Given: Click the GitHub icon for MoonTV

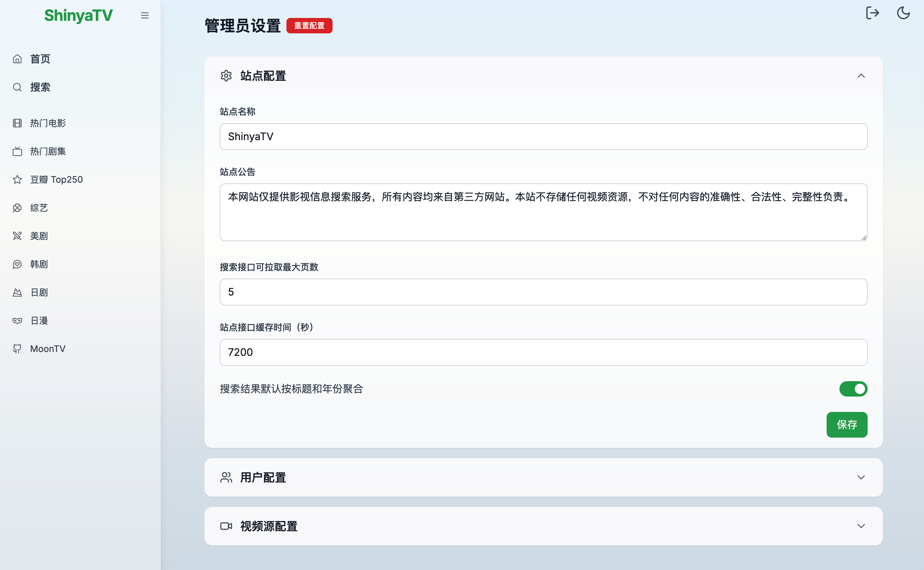Looking at the screenshot, I should pyautogui.click(x=17, y=349).
